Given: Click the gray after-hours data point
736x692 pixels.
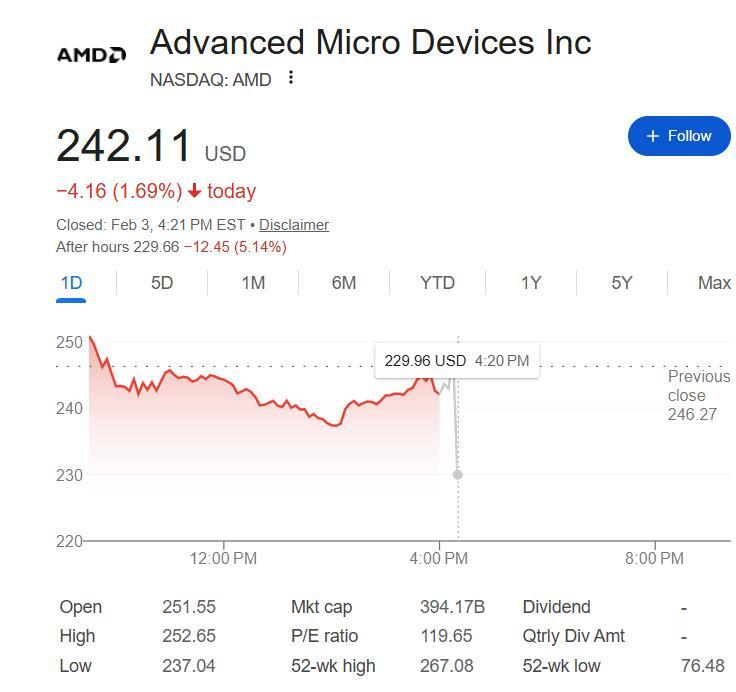Looking at the screenshot, I should (x=458, y=475).
